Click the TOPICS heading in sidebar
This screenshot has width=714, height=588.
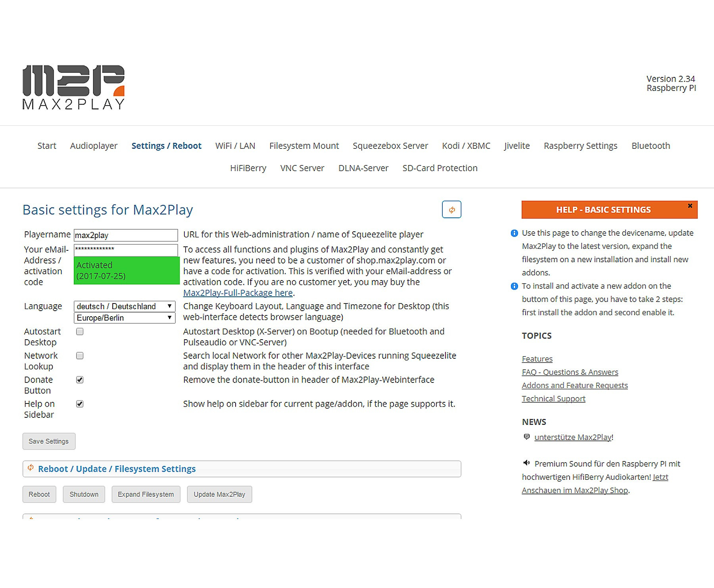coord(537,336)
